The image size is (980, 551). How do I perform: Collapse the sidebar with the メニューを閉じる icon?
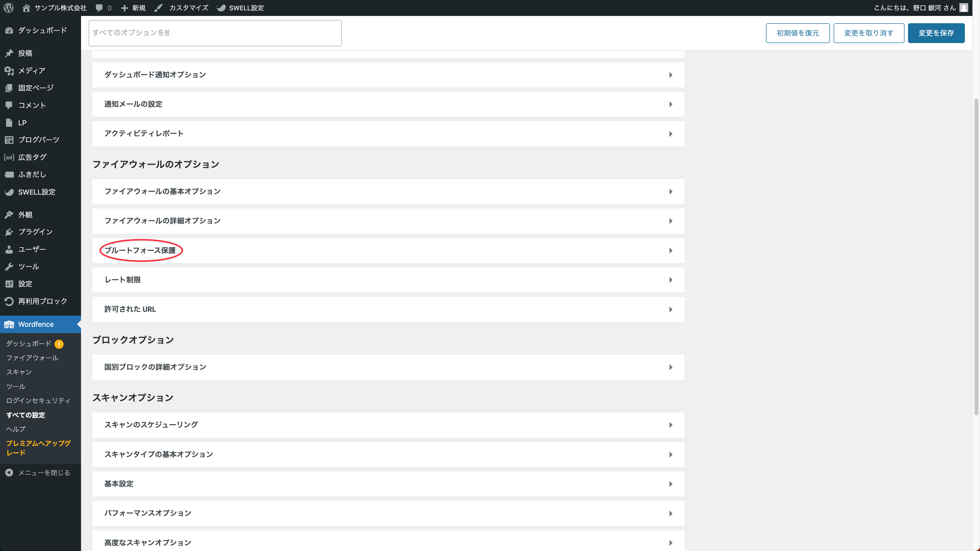[x=9, y=473]
